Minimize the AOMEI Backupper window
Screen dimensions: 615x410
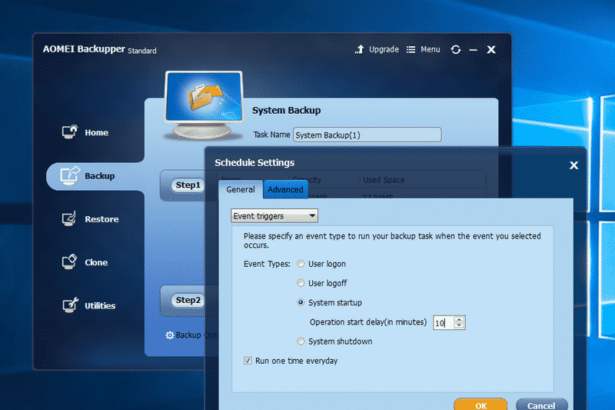point(473,50)
